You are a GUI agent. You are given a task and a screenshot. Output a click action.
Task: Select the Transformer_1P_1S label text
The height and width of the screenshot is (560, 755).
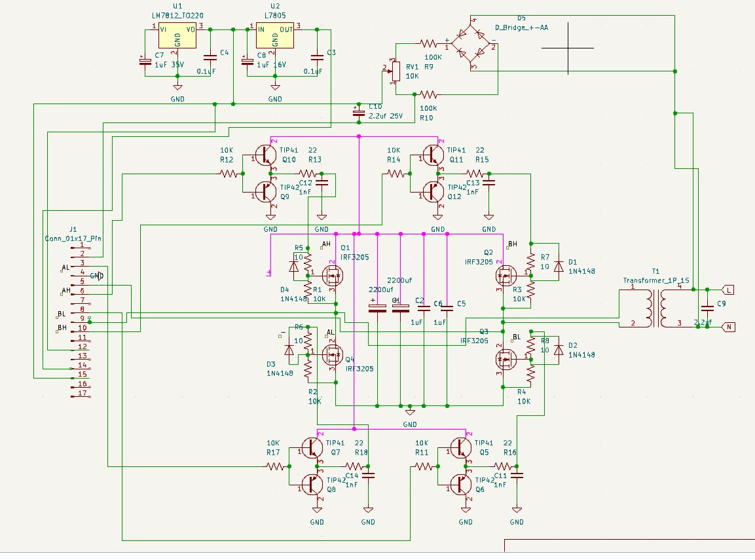click(x=656, y=280)
